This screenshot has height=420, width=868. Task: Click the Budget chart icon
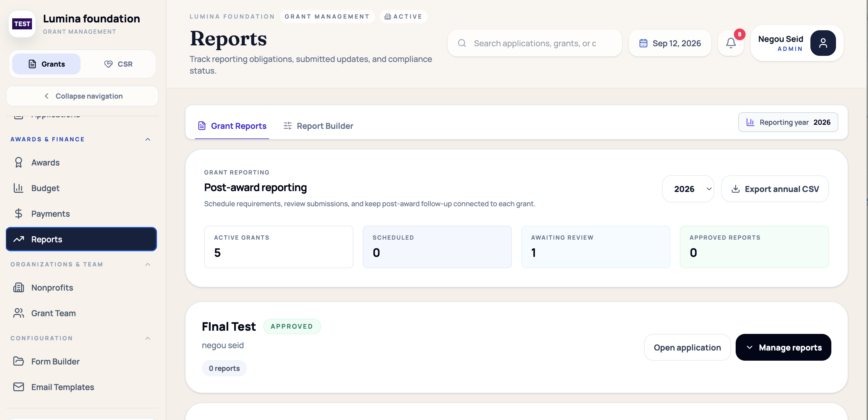pyautogui.click(x=19, y=188)
